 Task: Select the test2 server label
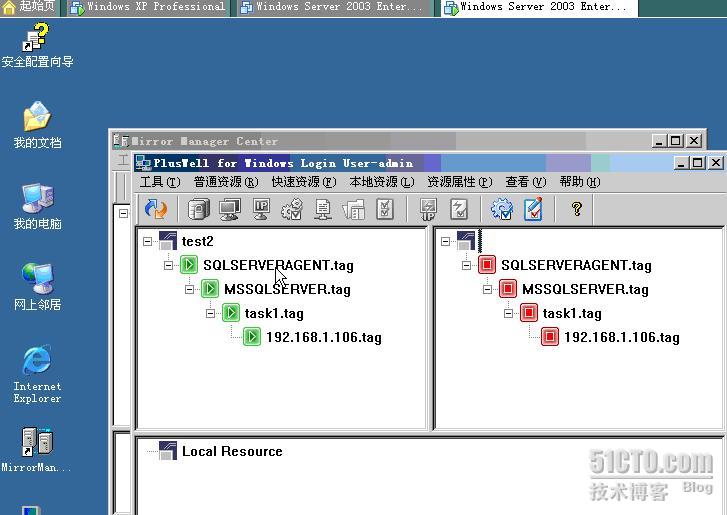click(x=198, y=241)
